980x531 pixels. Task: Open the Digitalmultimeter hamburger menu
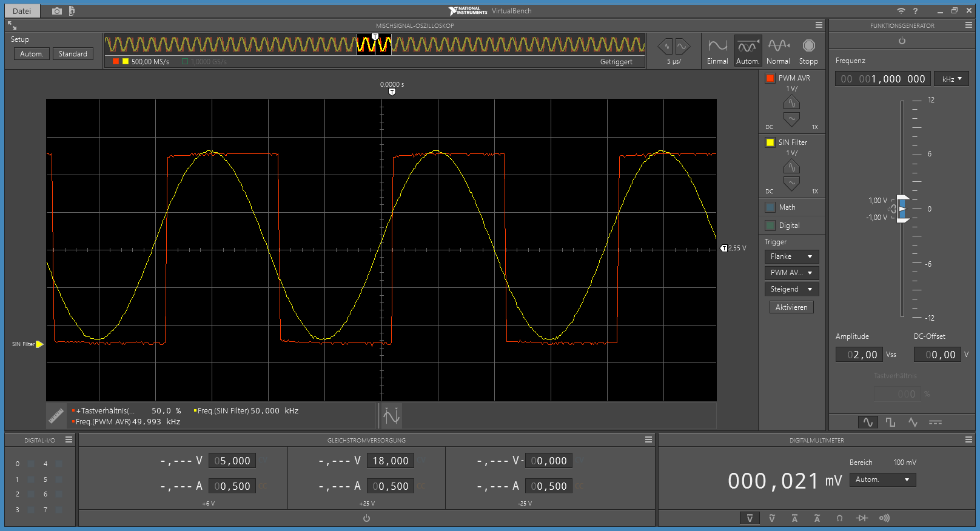968,440
